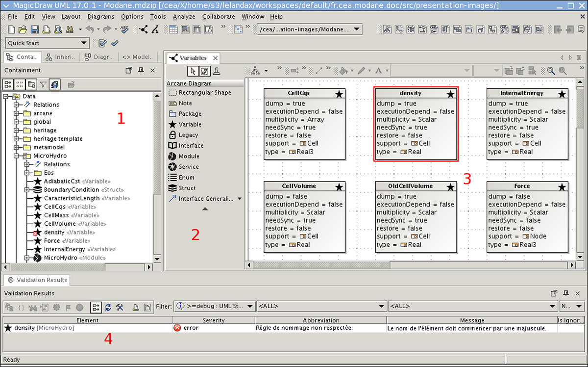The width and height of the screenshot is (588, 367).
Task: Select the Note palette item
Action: tap(180, 103)
